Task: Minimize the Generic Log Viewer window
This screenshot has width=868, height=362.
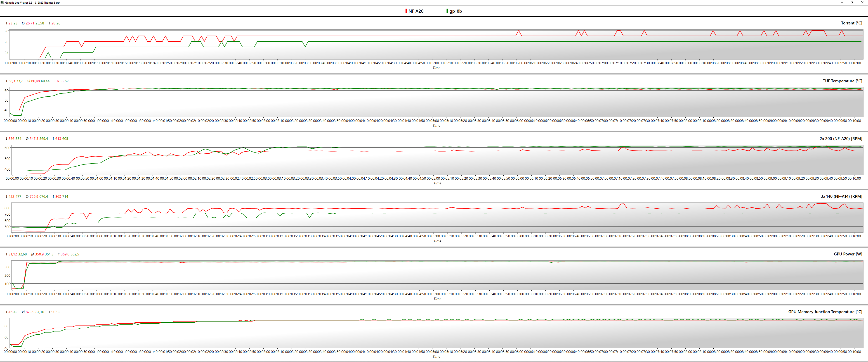Action: pos(841,2)
